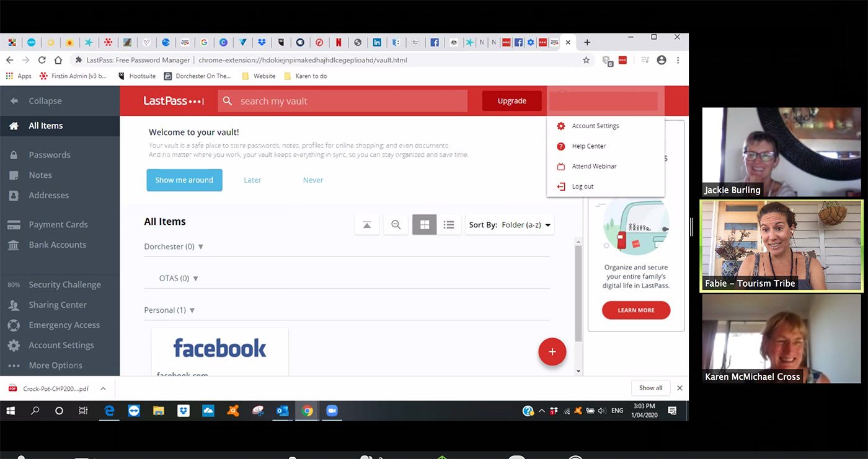
Task: Click the collapse all folders icon
Action: point(367,225)
